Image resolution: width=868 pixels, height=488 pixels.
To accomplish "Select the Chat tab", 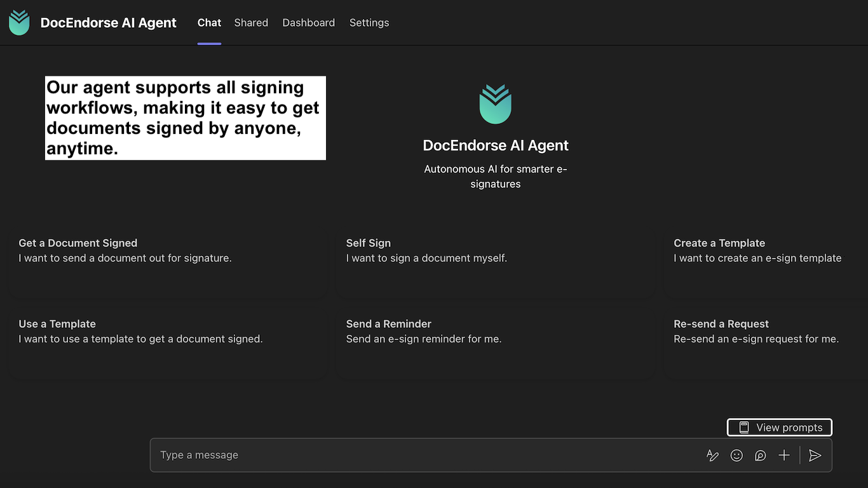I will pyautogui.click(x=209, y=22).
